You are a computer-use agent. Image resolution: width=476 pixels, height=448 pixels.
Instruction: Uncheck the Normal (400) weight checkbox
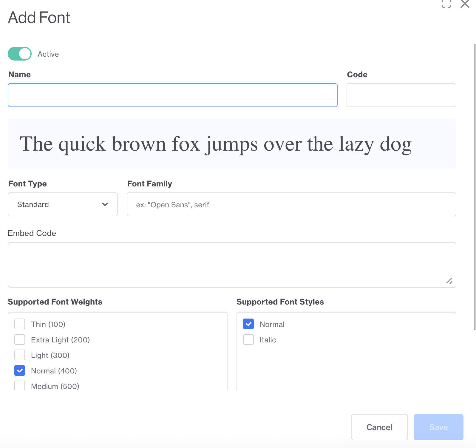(20, 370)
